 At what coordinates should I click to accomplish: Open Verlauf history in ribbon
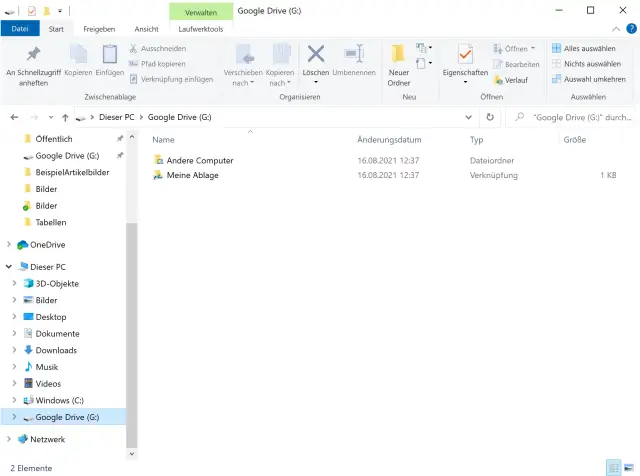[511, 80]
